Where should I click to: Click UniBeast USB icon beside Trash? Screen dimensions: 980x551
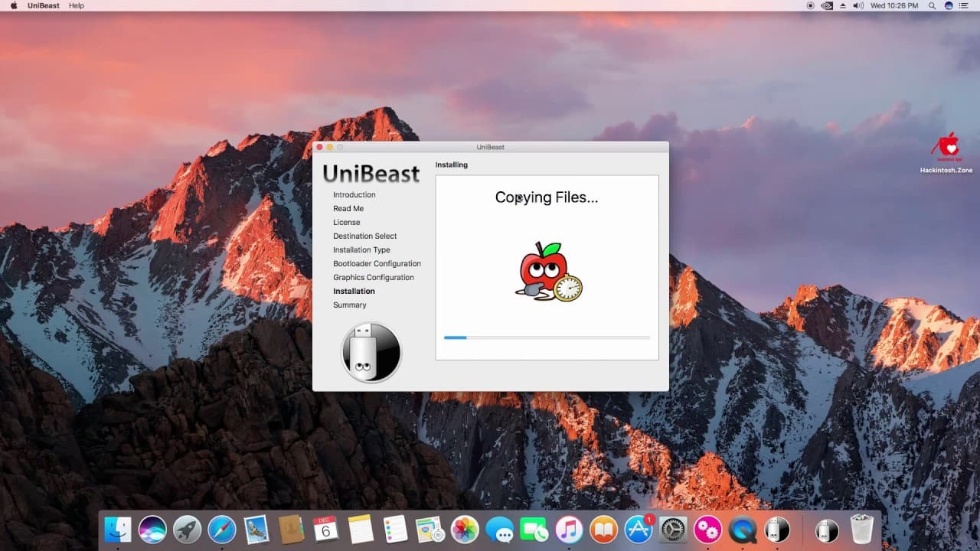tap(827, 529)
